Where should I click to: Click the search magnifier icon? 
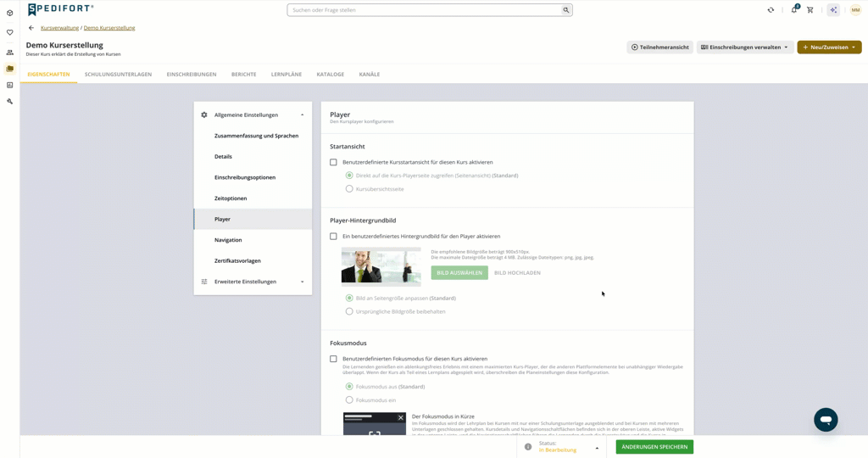pyautogui.click(x=565, y=10)
